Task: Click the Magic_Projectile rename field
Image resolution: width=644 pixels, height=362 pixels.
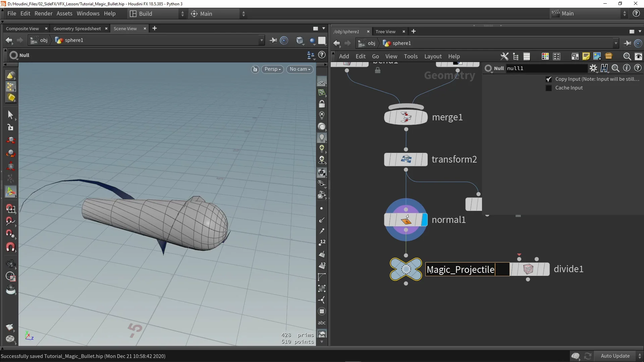Action: (x=467, y=269)
